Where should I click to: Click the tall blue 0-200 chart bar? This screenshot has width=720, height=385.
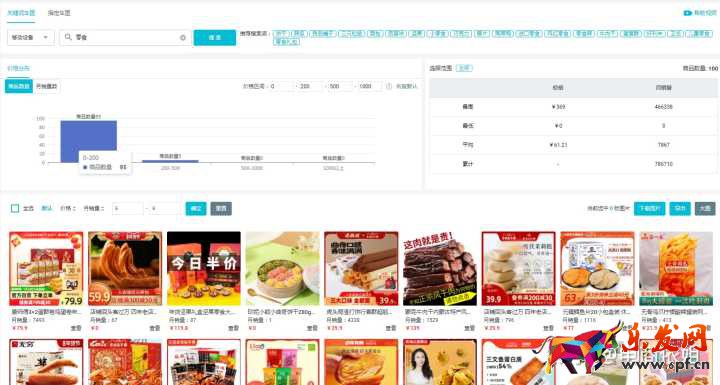click(89, 141)
